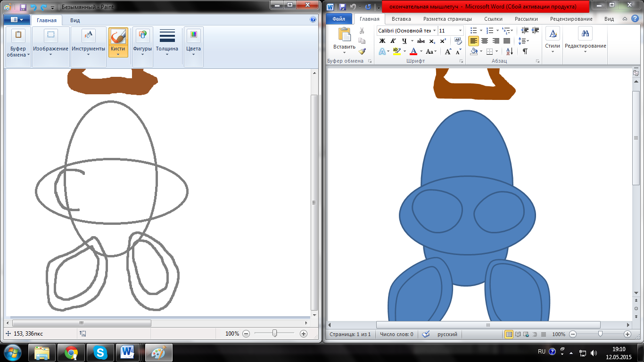Screen dimensions: 644x362
Task: Open the Фигуры shapes gallery in Paint
Action: click(x=142, y=46)
